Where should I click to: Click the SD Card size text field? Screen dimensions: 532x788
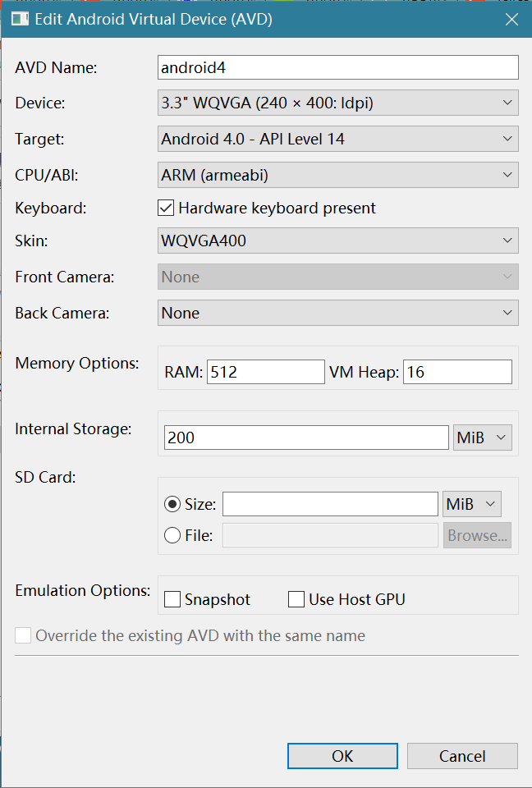coord(330,504)
